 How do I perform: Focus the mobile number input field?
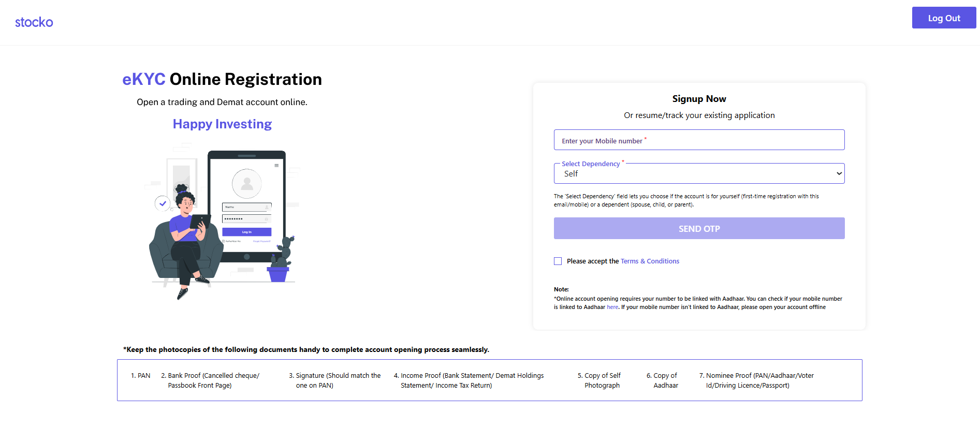[x=699, y=140]
